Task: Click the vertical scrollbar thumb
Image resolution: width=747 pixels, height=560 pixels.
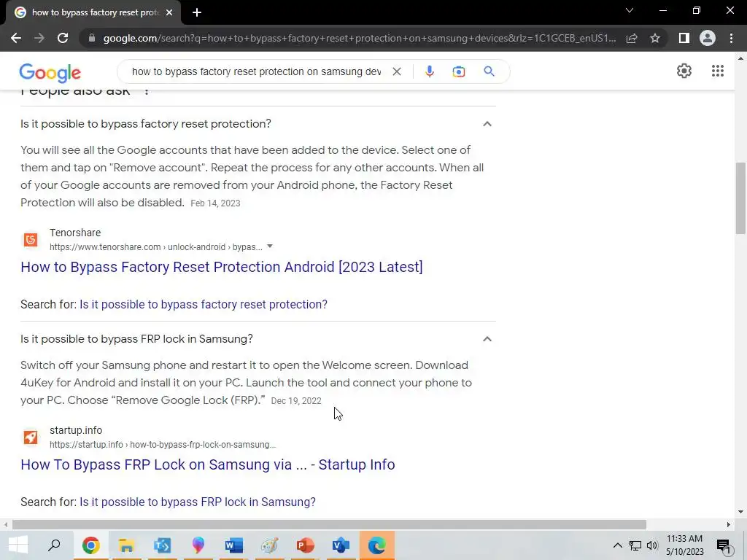Action: point(740,198)
